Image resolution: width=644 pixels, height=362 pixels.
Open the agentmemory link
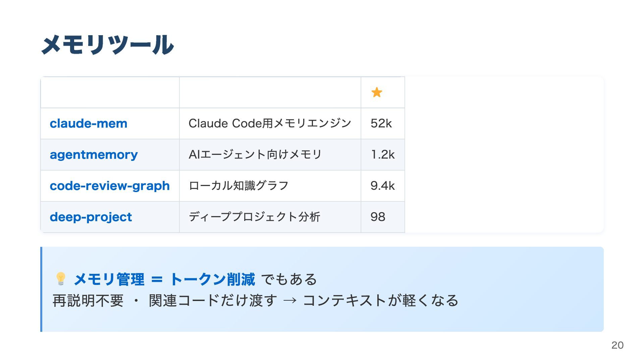click(94, 155)
